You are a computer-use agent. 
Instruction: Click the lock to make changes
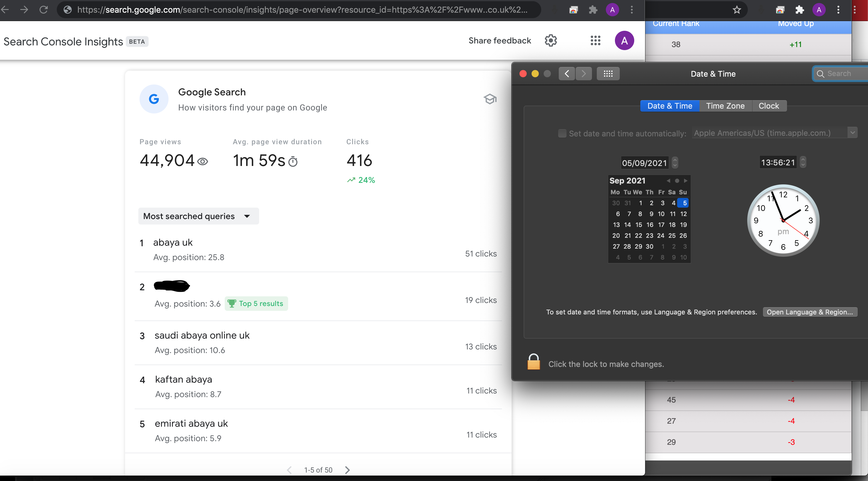pos(533,362)
